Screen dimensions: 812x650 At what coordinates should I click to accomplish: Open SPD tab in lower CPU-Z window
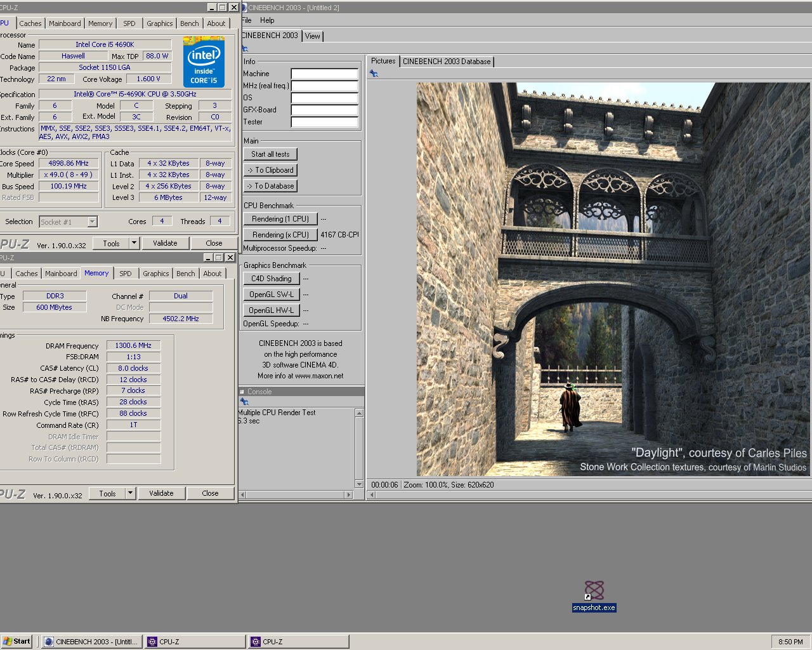click(x=126, y=274)
